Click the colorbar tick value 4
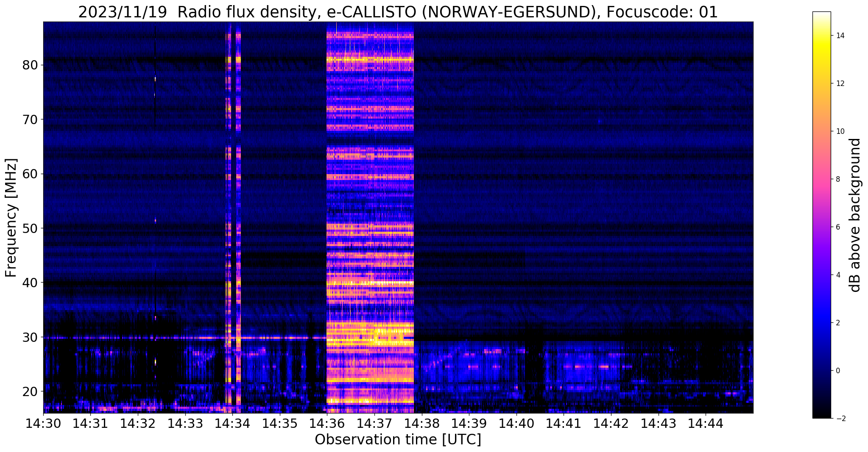The height and width of the screenshot is (452, 868). [x=838, y=275]
